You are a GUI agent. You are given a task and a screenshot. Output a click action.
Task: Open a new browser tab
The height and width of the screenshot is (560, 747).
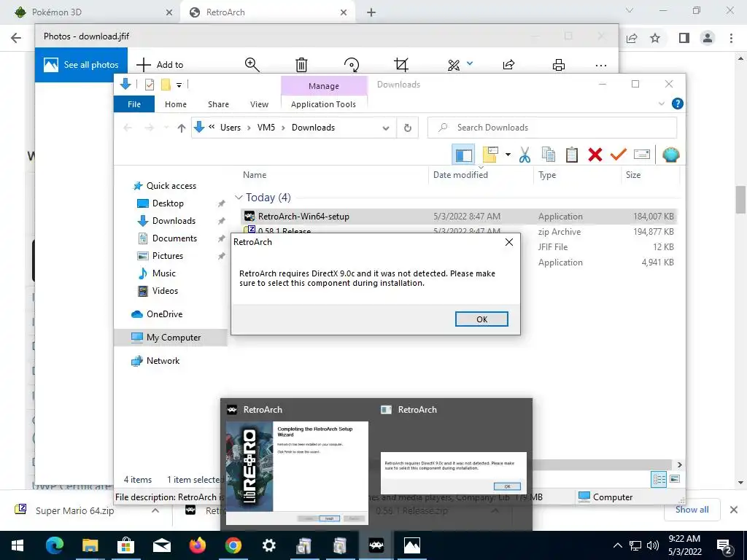pos(371,13)
